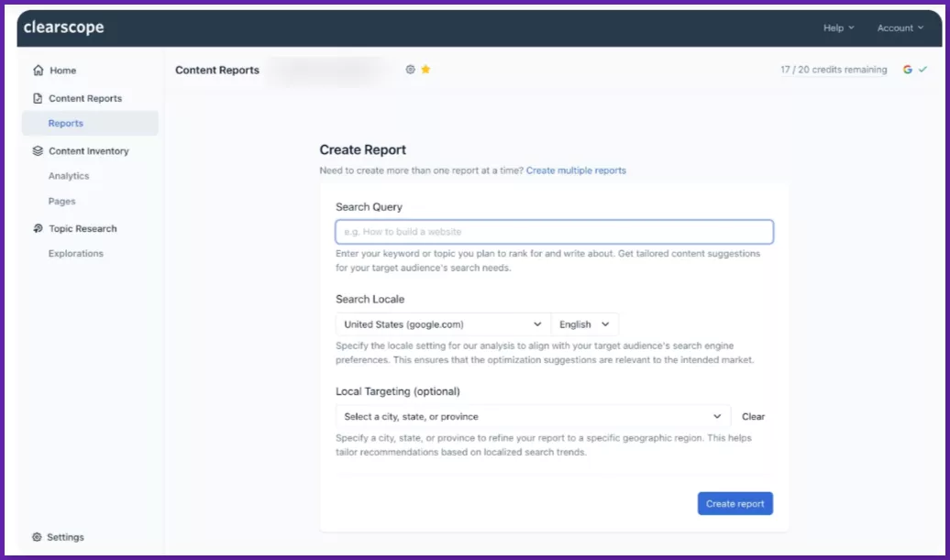Focus the Search Query text field
This screenshot has height=560, width=950.
click(x=554, y=232)
